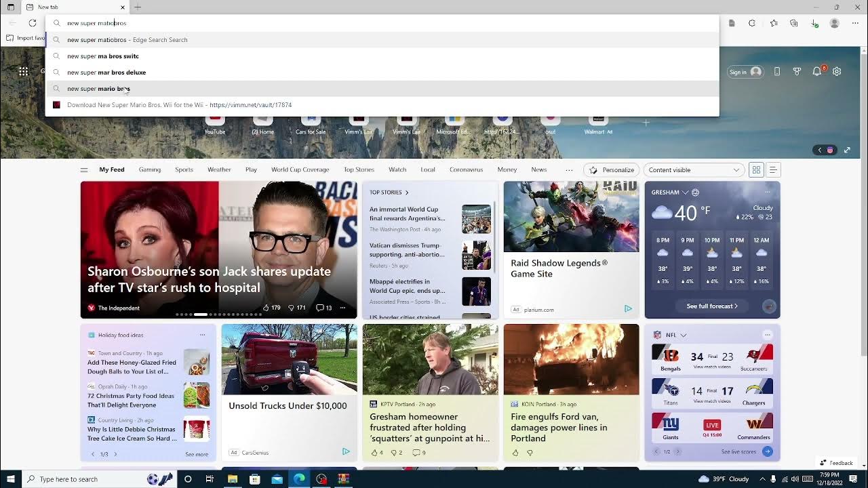868x488 pixels.
Task: Open the See live scores link
Action: pyautogui.click(x=739, y=451)
